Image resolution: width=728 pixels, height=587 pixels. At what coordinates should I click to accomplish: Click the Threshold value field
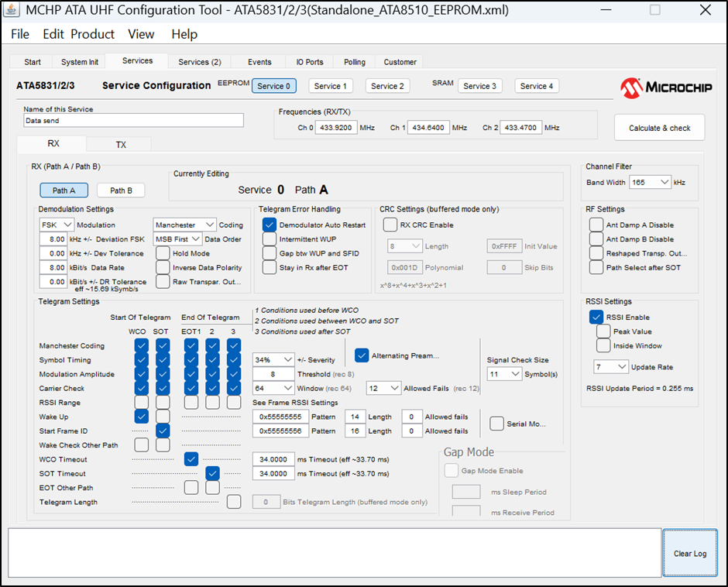tap(273, 374)
